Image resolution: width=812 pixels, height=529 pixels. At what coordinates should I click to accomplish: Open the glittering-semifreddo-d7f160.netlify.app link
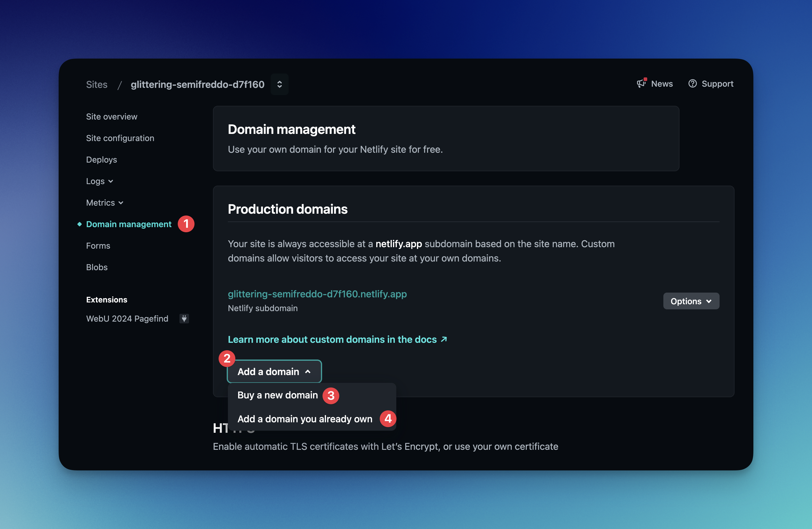point(317,294)
